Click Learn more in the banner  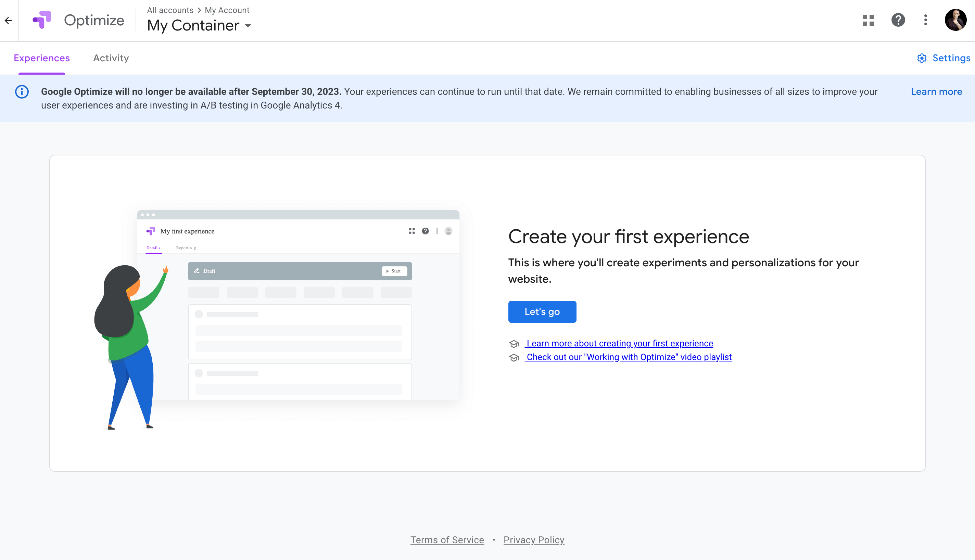tap(936, 92)
